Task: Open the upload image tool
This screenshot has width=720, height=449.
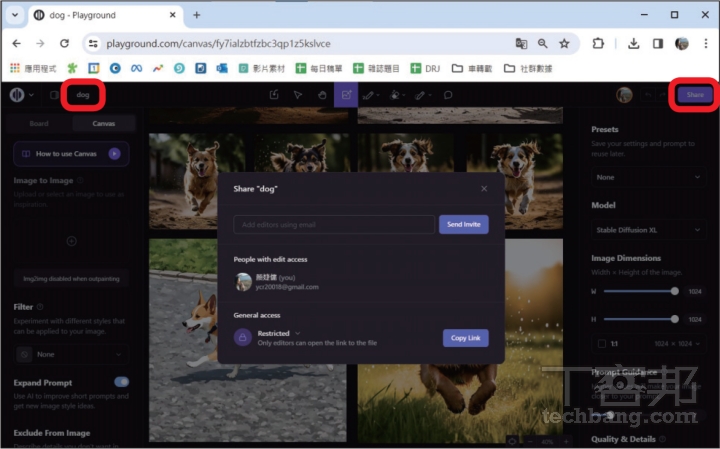Action: coord(274,95)
